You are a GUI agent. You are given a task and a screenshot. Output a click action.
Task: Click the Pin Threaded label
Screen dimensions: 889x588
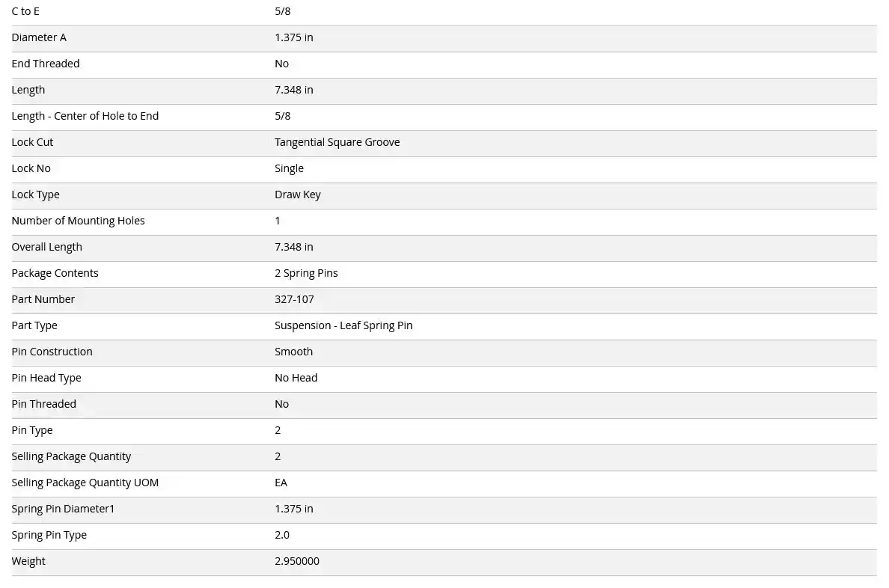[x=43, y=404]
